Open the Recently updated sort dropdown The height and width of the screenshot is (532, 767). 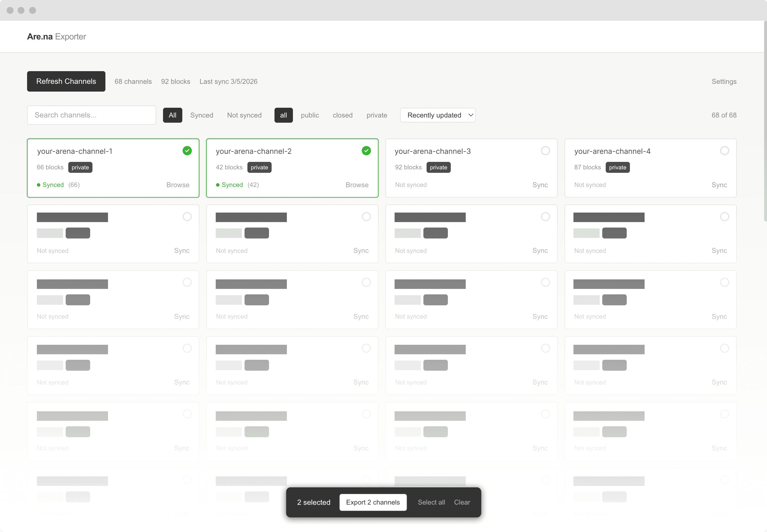(438, 115)
